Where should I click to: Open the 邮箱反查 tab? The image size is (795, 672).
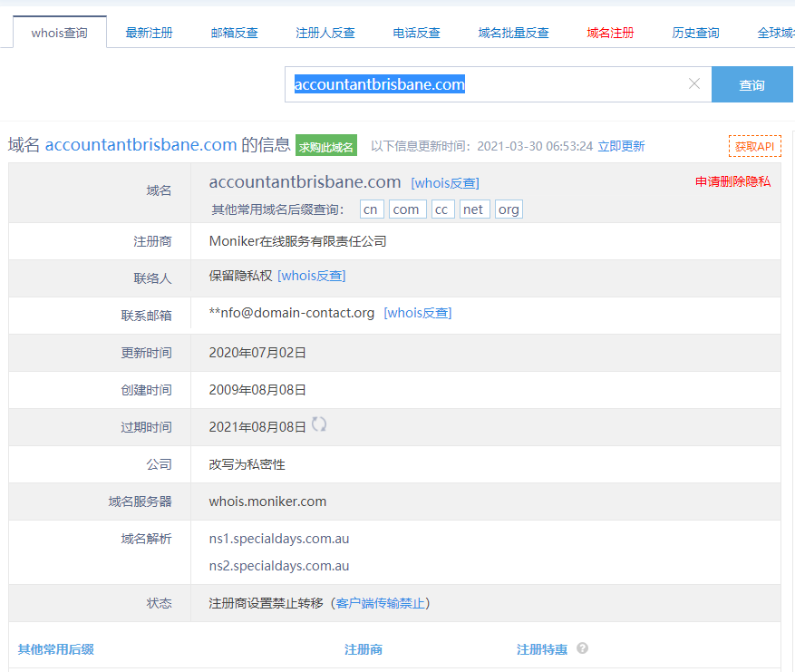click(234, 33)
